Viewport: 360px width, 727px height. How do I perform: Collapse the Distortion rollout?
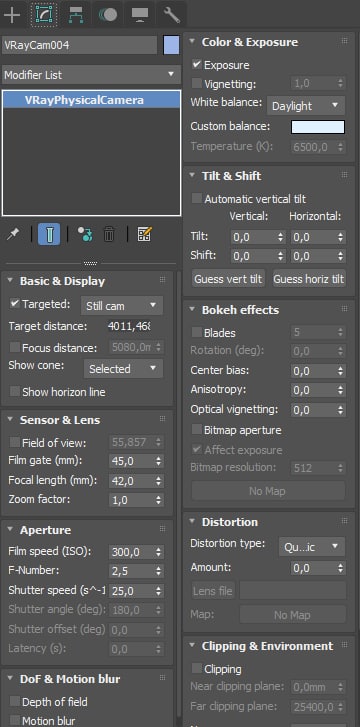(x=192, y=522)
